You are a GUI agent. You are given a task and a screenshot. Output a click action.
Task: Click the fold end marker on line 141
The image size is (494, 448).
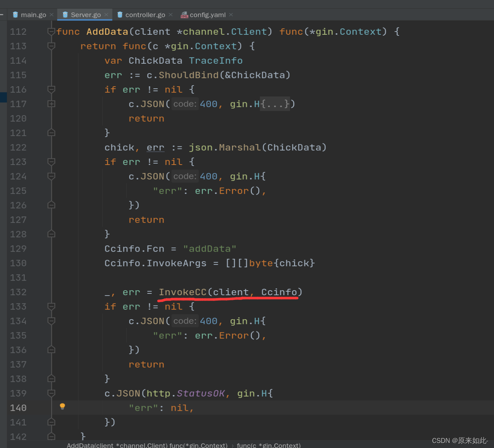coord(51,422)
